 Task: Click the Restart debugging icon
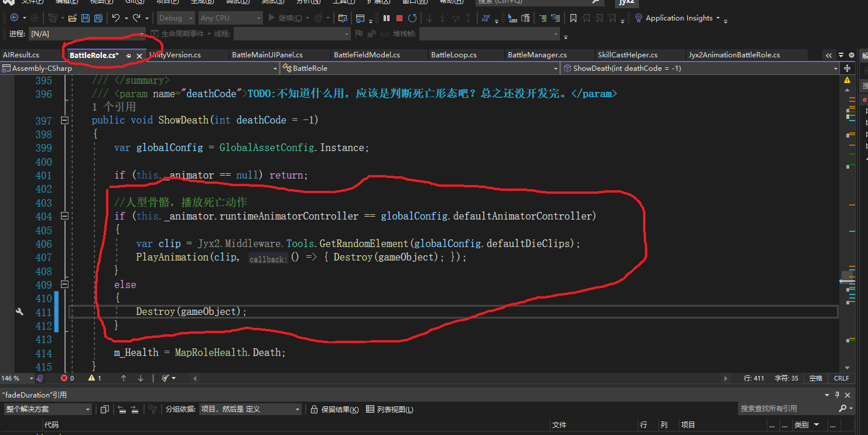(x=413, y=18)
